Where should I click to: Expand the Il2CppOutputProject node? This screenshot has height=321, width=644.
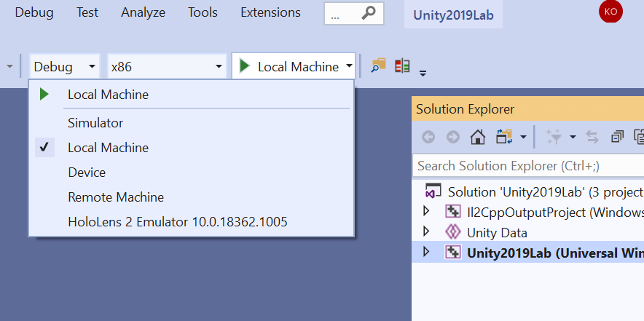426,211
